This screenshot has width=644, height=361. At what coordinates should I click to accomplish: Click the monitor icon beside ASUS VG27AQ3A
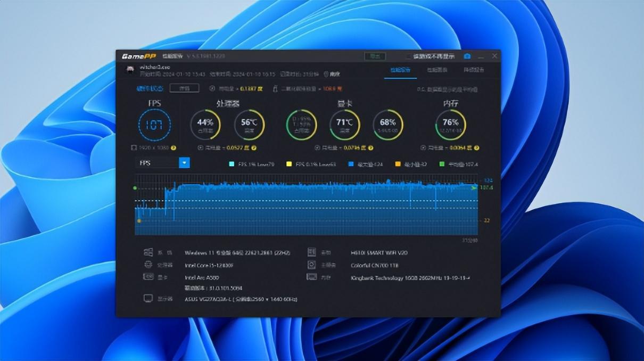[x=148, y=299]
